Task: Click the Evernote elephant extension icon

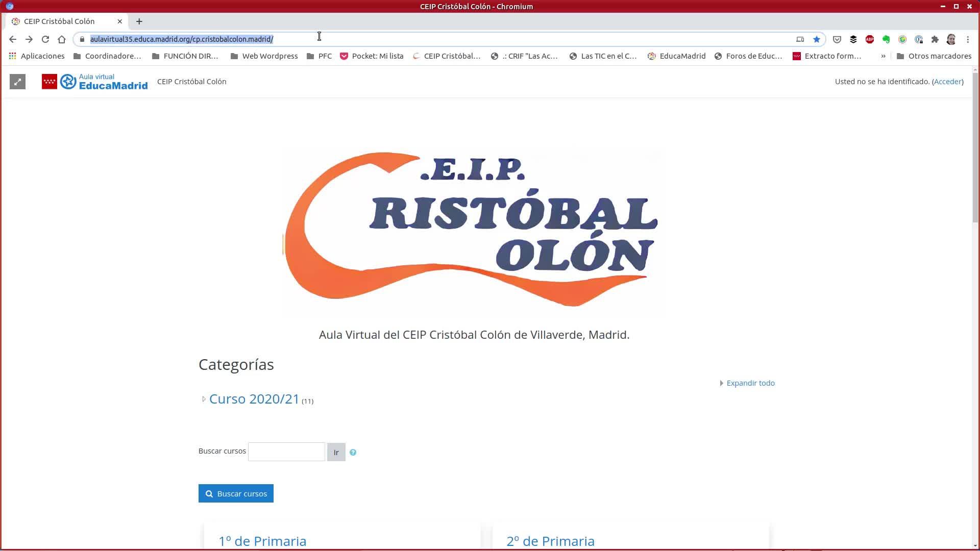Action: pyautogui.click(x=886, y=39)
